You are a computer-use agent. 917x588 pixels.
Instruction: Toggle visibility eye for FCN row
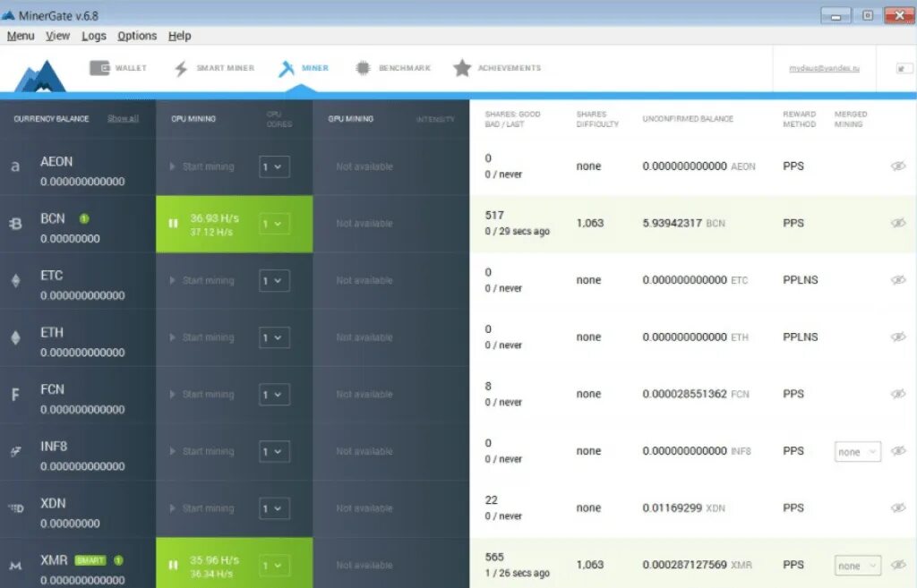[898, 394]
